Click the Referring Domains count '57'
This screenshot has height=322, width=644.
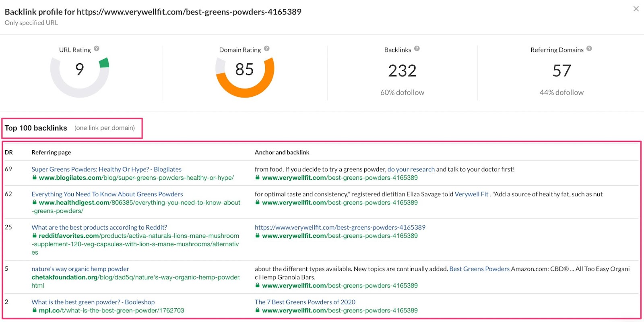[562, 71]
